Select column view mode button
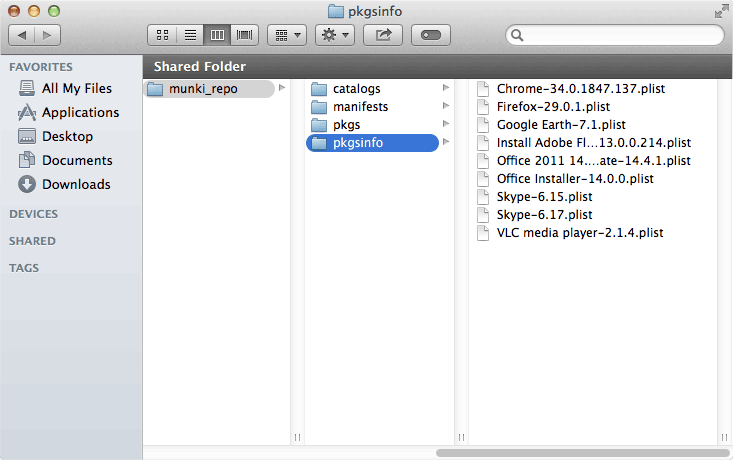 (216, 35)
